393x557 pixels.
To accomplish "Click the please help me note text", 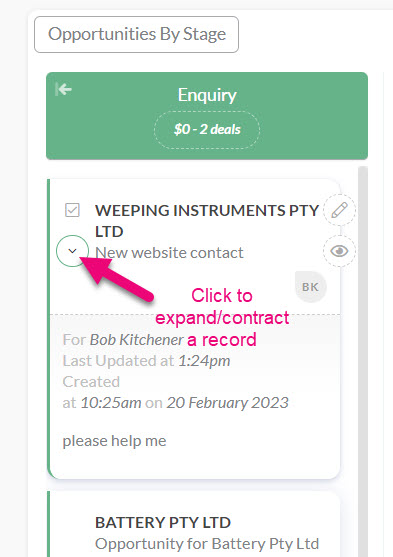I will tap(114, 441).
